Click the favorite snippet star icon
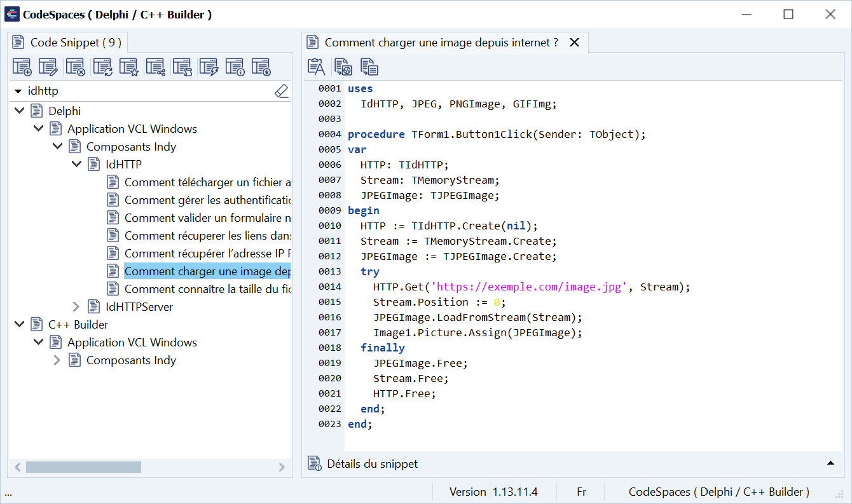This screenshot has width=852, height=504. coord(128,67)
